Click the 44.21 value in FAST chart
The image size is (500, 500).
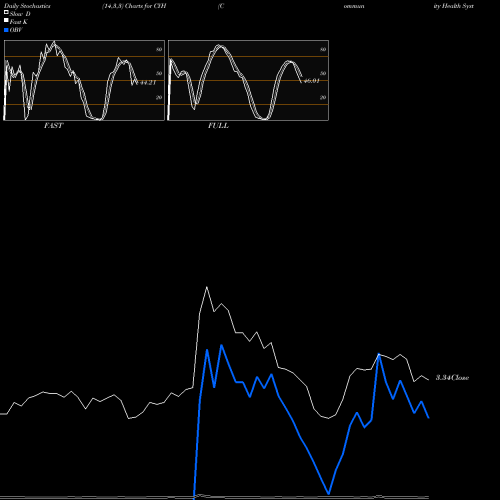point(148,83)
